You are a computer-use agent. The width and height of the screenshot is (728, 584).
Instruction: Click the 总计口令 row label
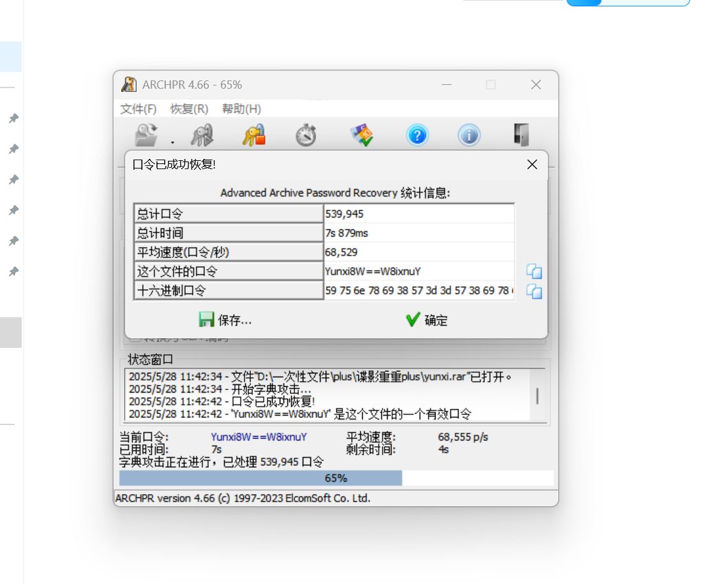pos(229,214)
